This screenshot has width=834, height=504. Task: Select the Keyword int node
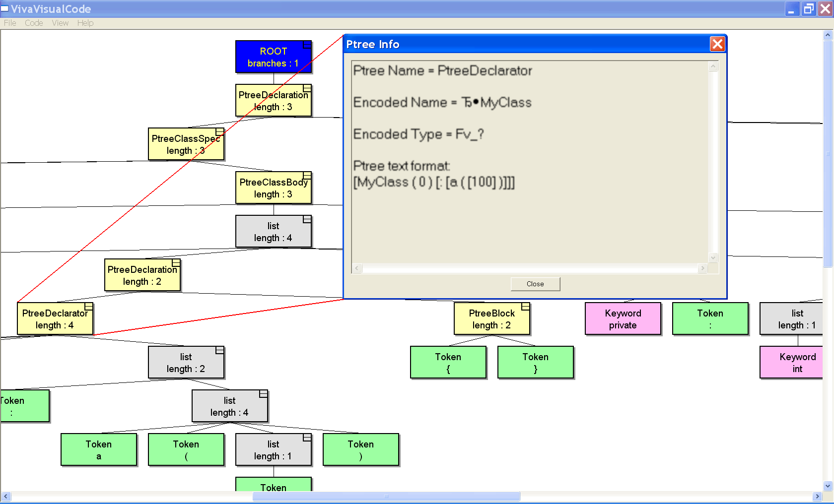[x=792, y=363]
